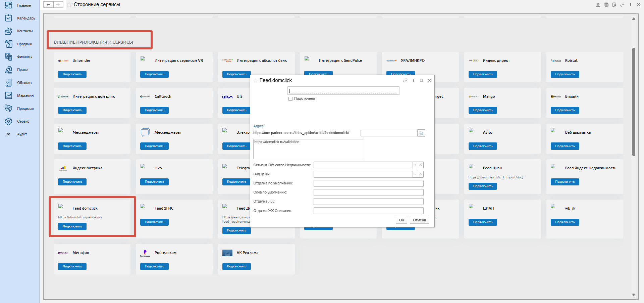Screen dimensions: 644x303
Task: Click the print icon in the top toolbar
Action: click(x=606, y=5)
